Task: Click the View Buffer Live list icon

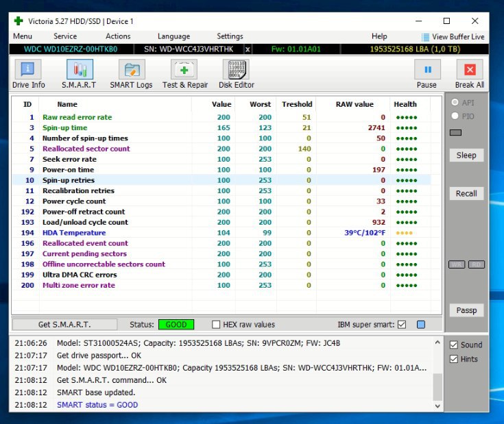Action: [425, 37]
